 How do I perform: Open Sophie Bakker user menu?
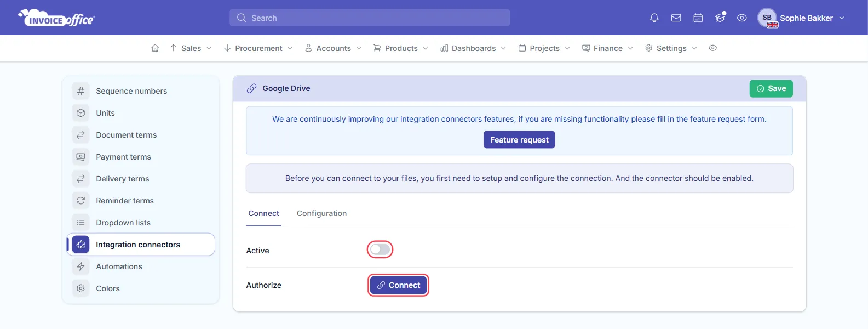[802, 18]
